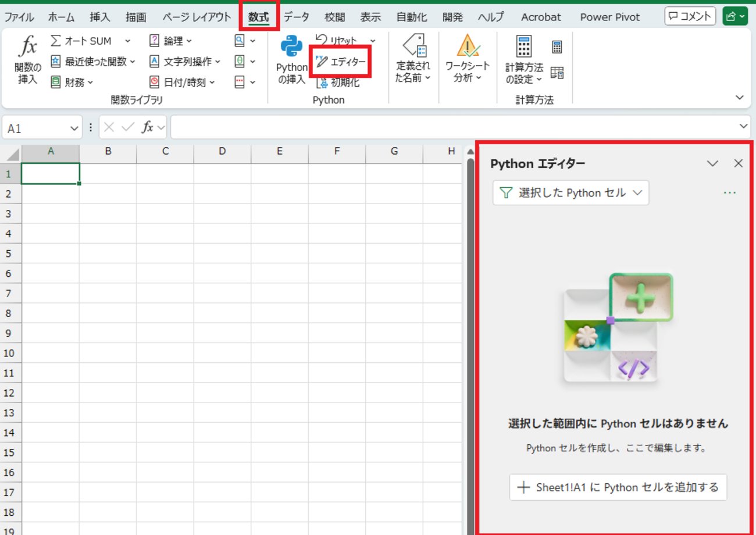Click the コメント button
The image size is (756, 535).
(690, 16)
